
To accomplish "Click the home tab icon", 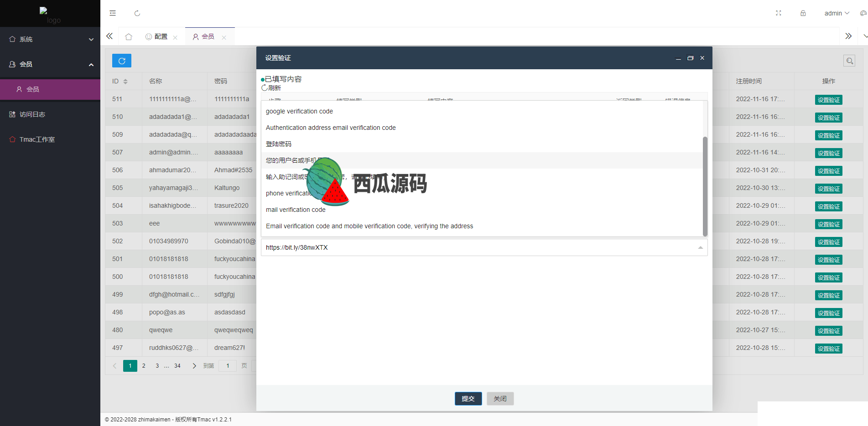I will click(x=129, y=37).
